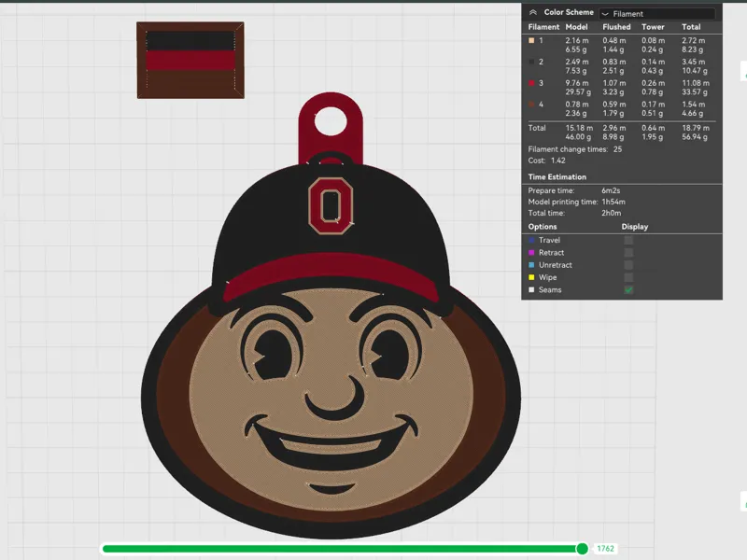The width and height of the screenshot is (747, 560).
Task: Click the Display column heading
Action: click(x=635, y=227)
